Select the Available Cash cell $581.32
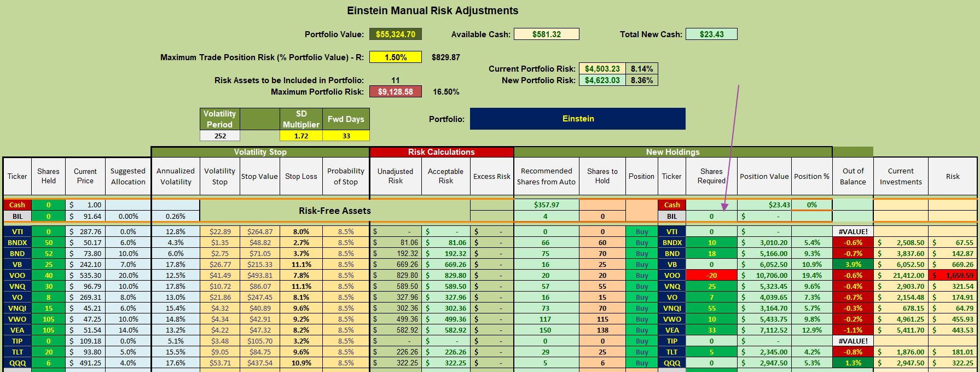This screenshot has height=372, width=980. point(546,34)
